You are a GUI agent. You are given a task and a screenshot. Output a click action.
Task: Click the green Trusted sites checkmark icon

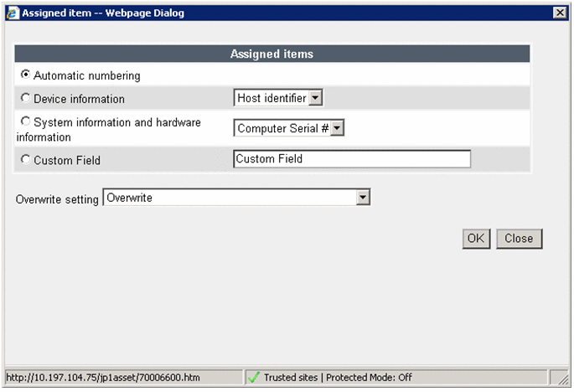click(x=253, y=378)
